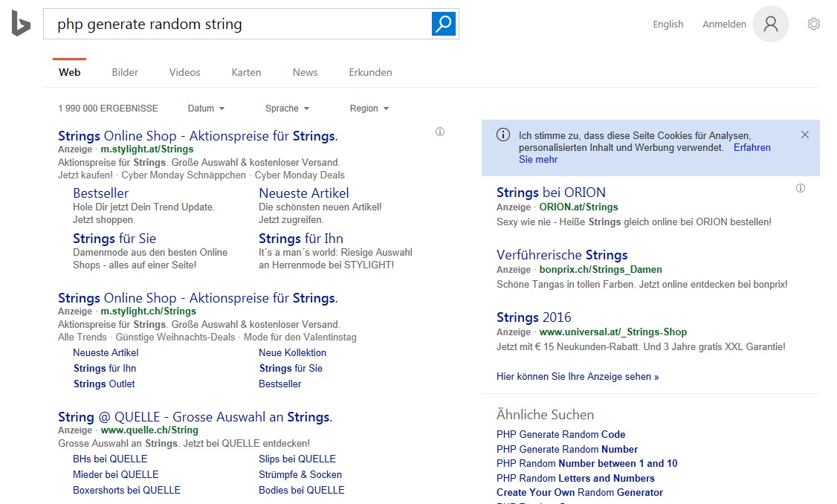
Task: Open BHs bei QUELLE link
Action: 110,459
